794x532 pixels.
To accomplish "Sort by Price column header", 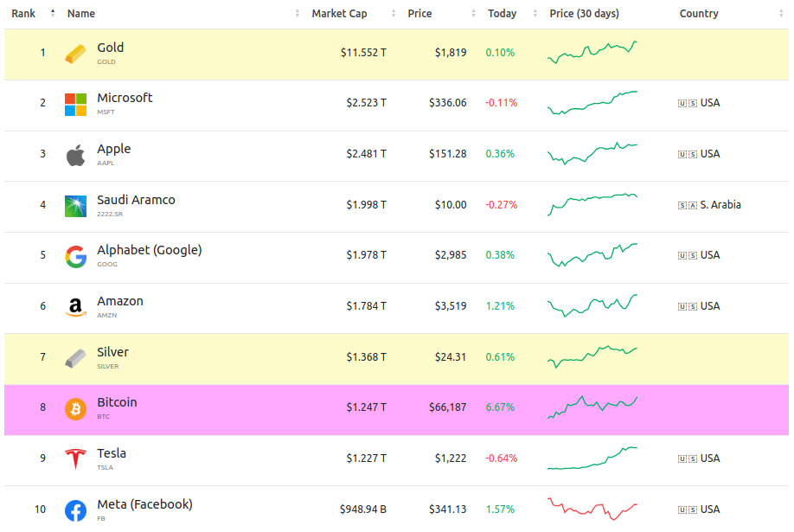I will (x=420, y=14).
